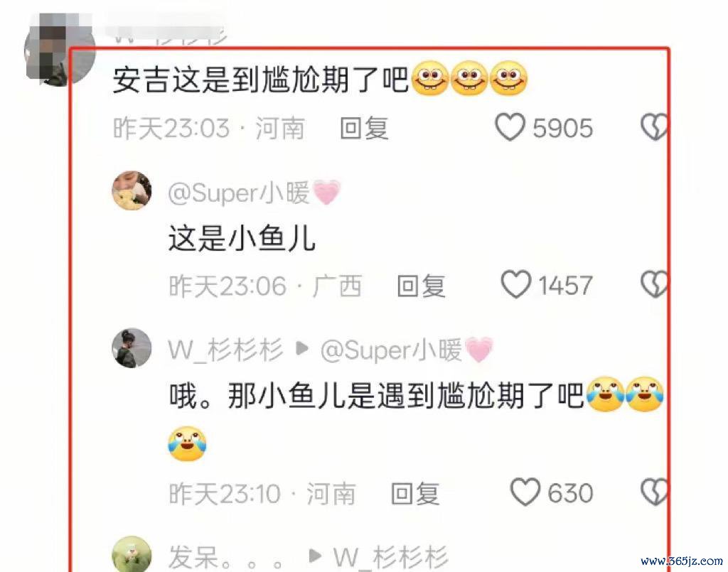
Task: Dislike the top comment from 河南
Action: click(x=654, y=127)
